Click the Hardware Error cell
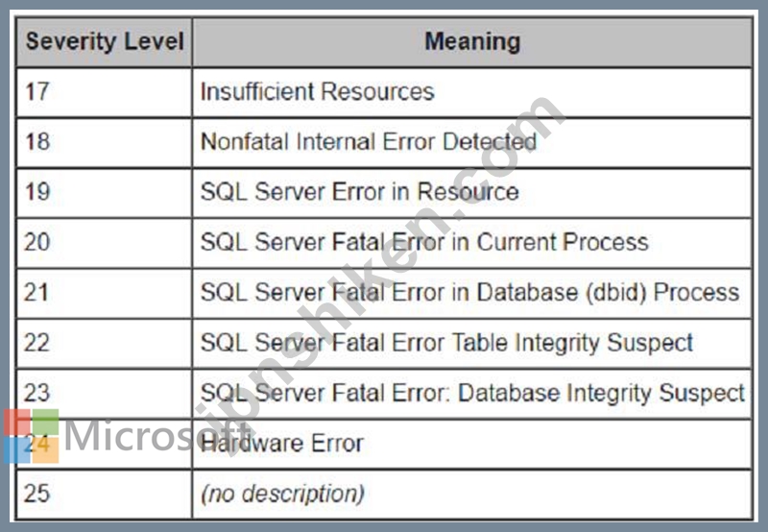Screen dimensions: 768x532 [472, 444]
